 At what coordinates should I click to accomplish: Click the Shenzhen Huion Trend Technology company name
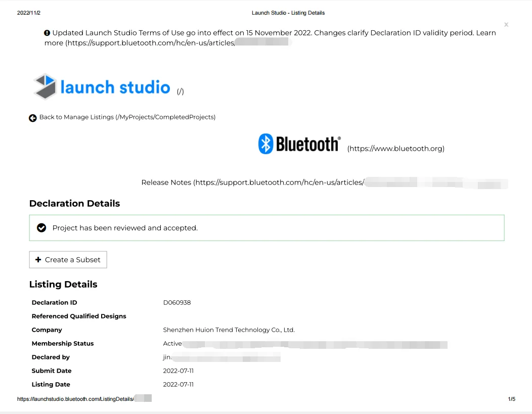[229, 330]
